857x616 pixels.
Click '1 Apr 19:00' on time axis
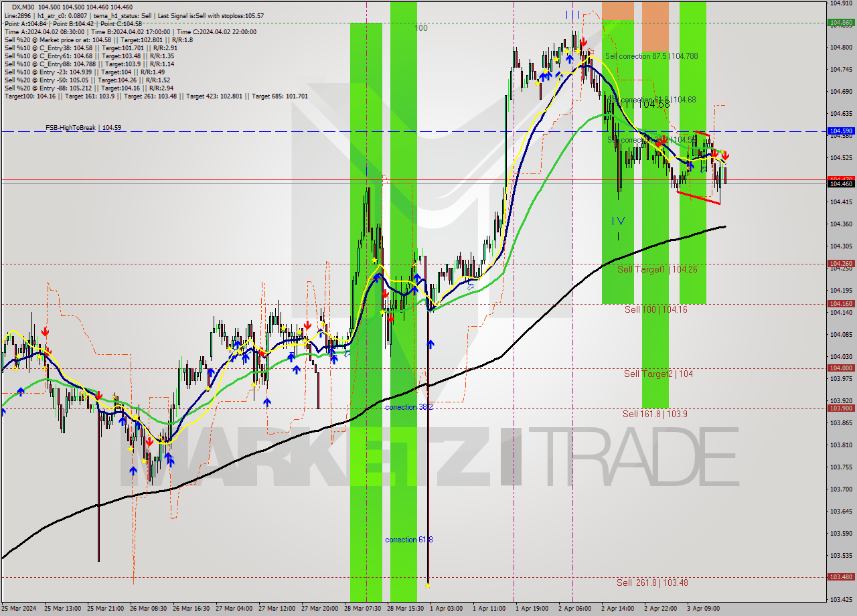(x=532, y=609)
